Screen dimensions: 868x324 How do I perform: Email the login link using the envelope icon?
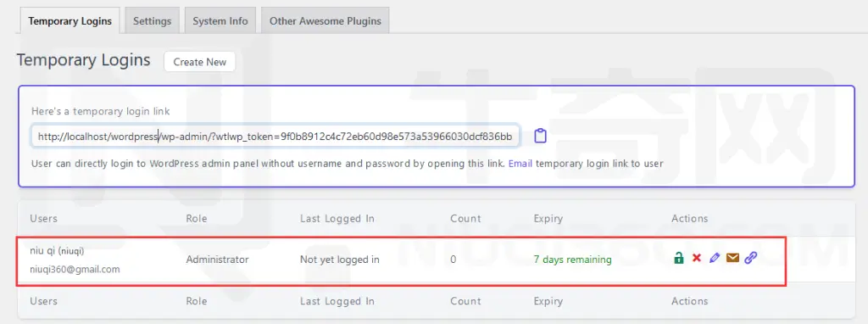(x=732, y=258)
